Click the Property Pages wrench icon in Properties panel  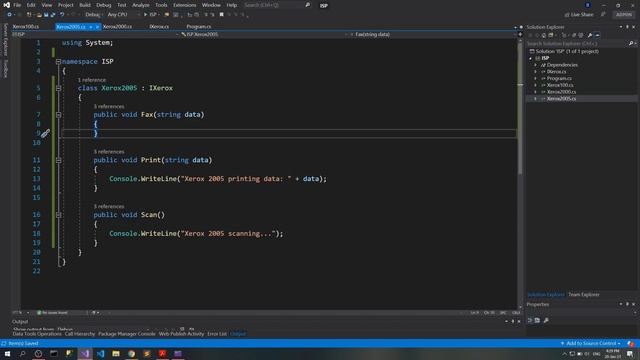[546, 321]
